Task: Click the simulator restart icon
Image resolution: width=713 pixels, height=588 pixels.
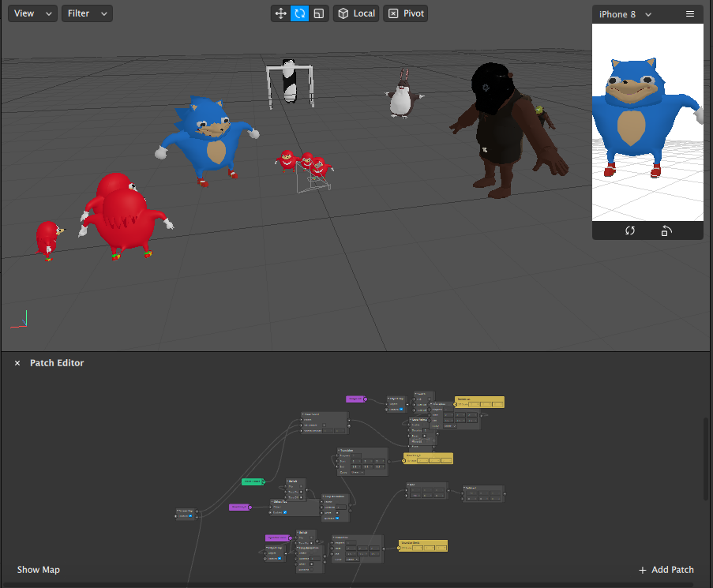Action: (x=630, y=230)
